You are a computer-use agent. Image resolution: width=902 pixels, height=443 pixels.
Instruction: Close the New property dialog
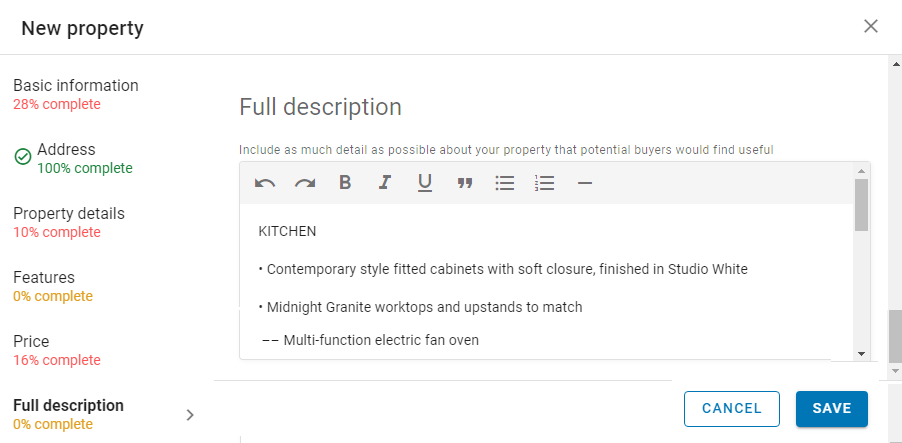[x=871, y=26]
